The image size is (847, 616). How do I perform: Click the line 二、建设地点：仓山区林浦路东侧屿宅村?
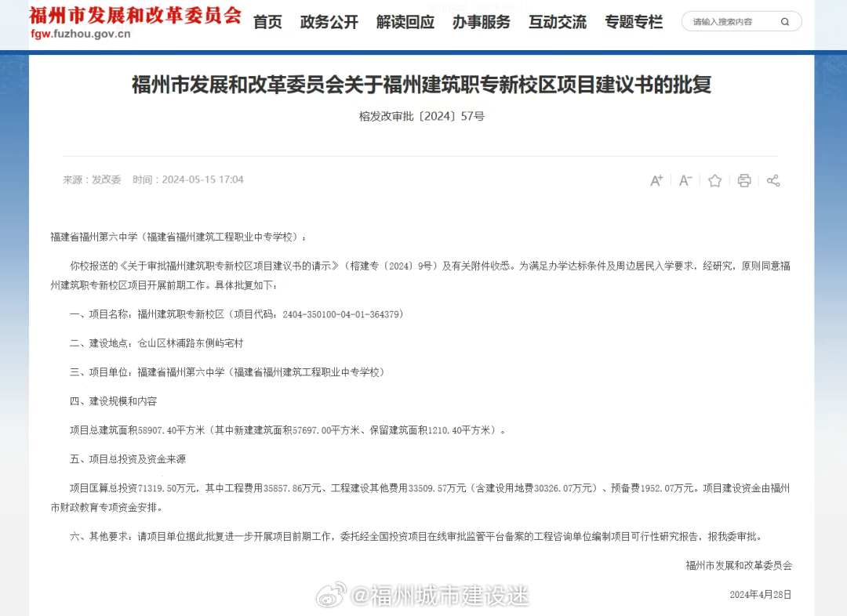point(157,343)
